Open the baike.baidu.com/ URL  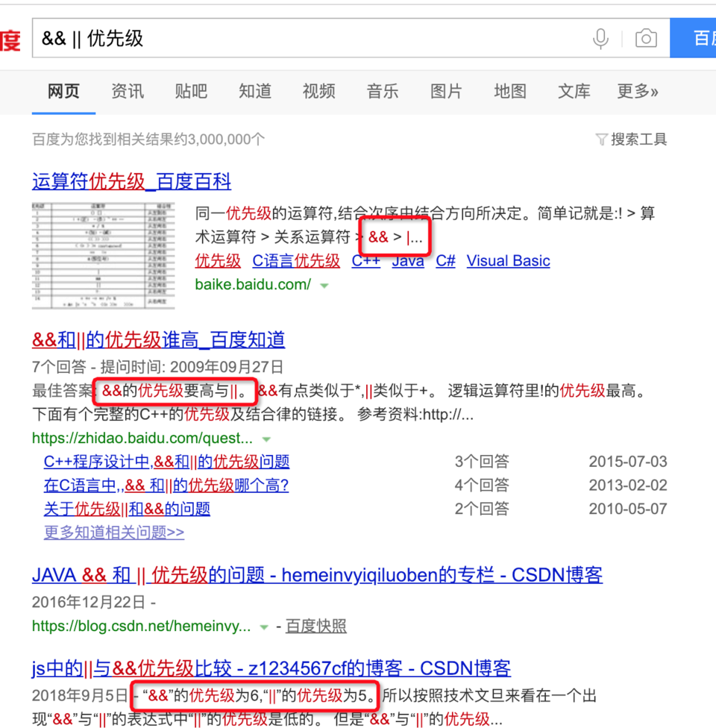(x=253, y=285)
